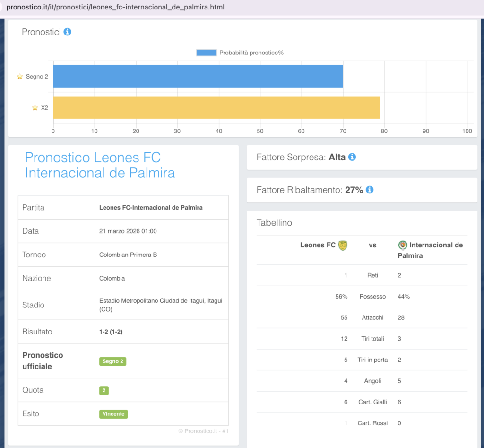This screenshot has height=448, width=484.
Task: Click info icon beside Fattore Sorpresa
Action: click(352, 157)
